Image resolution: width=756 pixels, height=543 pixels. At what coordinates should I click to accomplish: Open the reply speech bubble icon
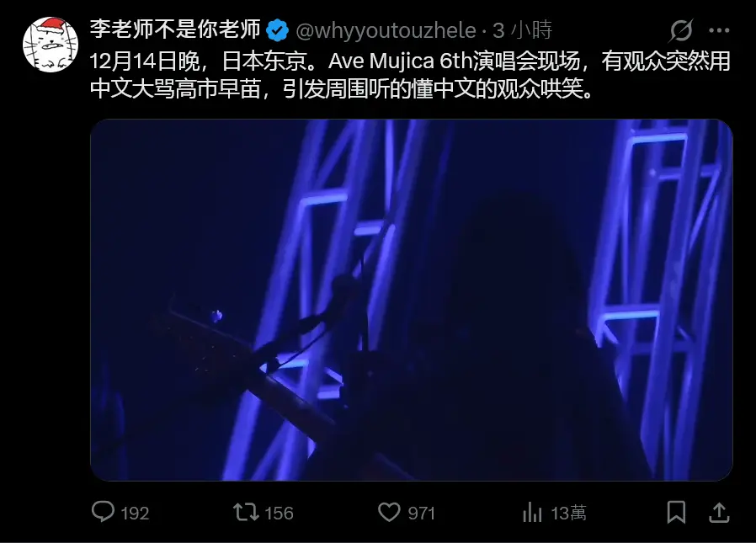tap(103, 512)
